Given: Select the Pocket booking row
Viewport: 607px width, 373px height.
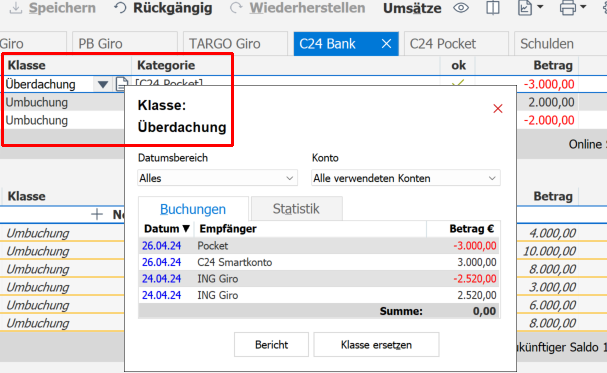Looking at the screenshot, I should (x=319, y=246).
